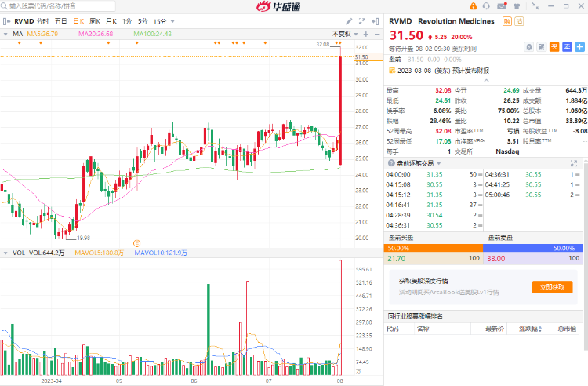Click the orange lock icon in title bar
588x386 pixels.
472,6
